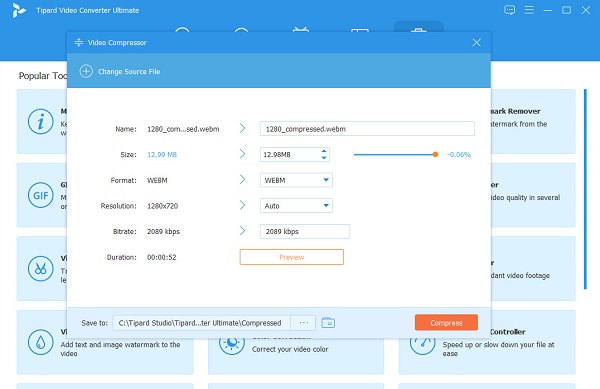Click the Tipard app logo icon

coord(19,10)
